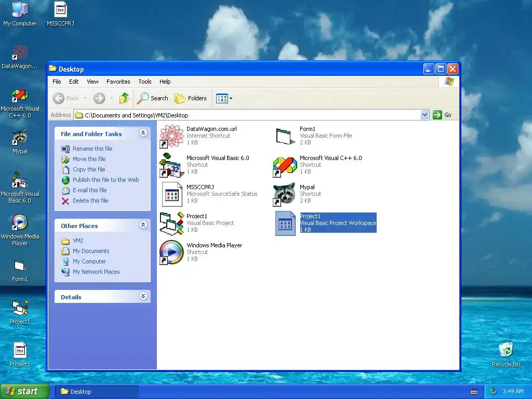
Task: Select MSSCCPRJ SourceSafe Status file icon
Action: (171, 194)
